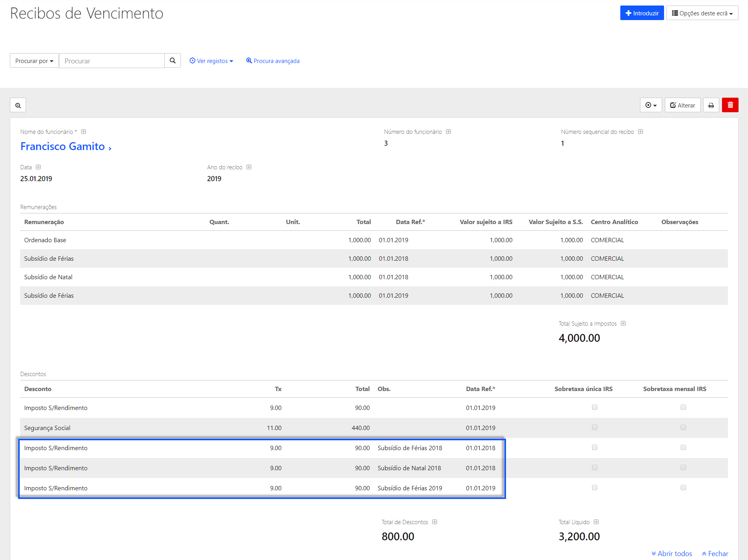Click plus icon beside Total de Descontos
This screenshot has height=560, width=748.
pos(435,522)
